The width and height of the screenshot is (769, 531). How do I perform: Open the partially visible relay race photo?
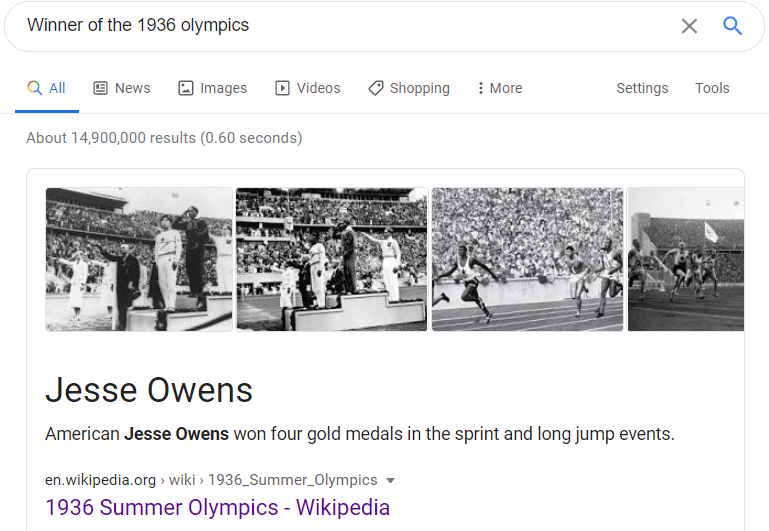pyautogui.click(x=686, y=259)
